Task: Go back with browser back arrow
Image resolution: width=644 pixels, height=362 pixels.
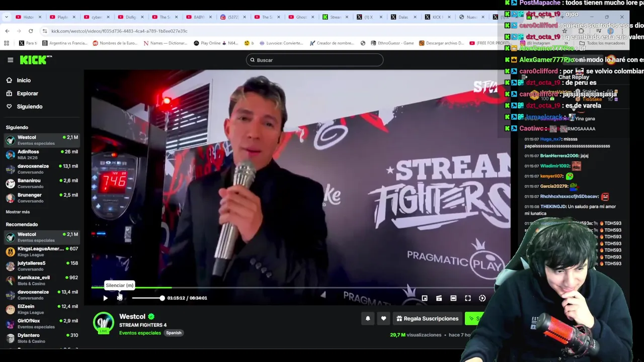Action: tap(7, 31)
